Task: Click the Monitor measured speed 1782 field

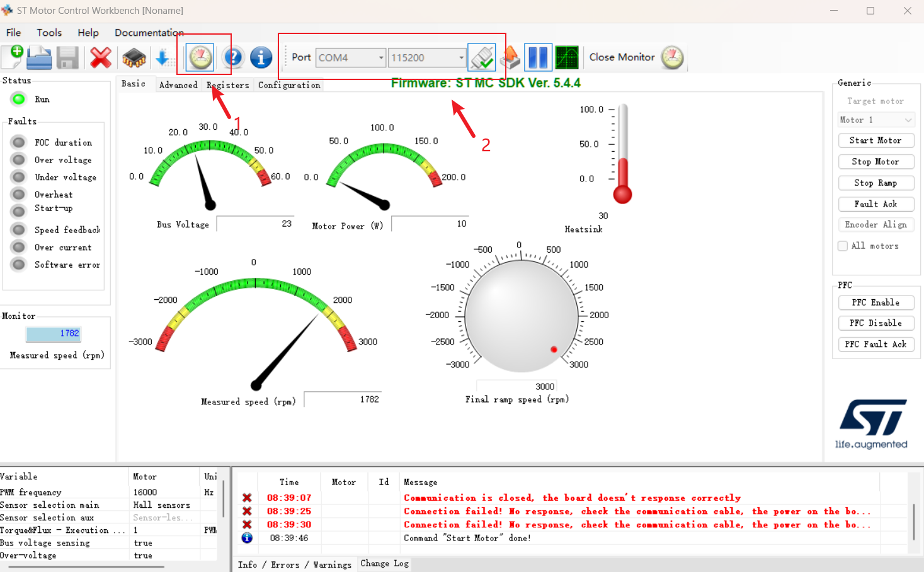Action: pyautogui.click(x=54, y=333)
